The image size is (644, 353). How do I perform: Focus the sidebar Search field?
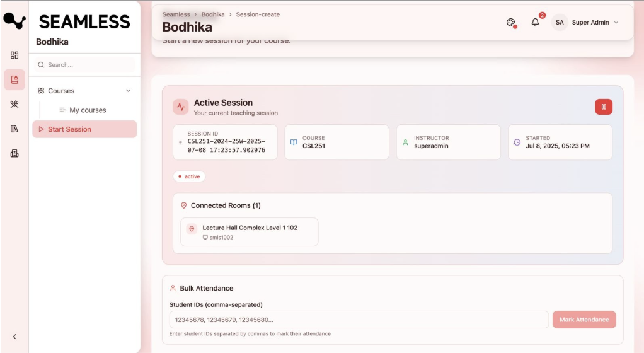[86, 65]
